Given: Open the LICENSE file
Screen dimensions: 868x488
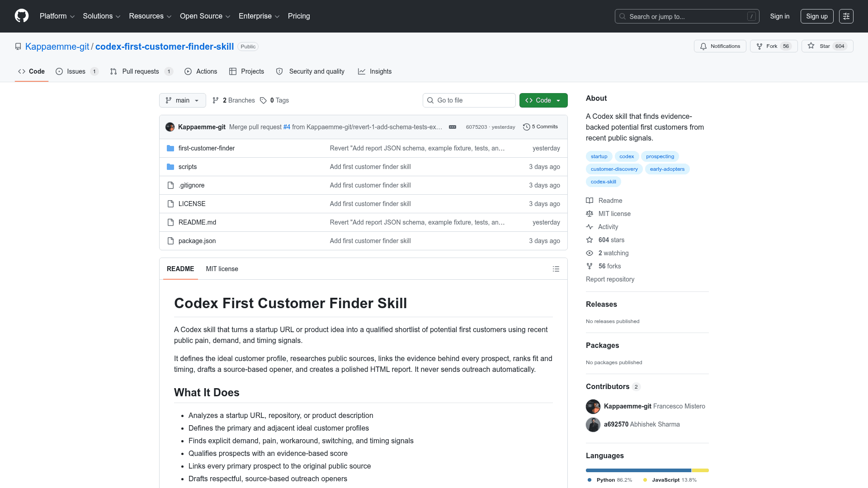Looking at the screenshot, I should pos(192,204).
